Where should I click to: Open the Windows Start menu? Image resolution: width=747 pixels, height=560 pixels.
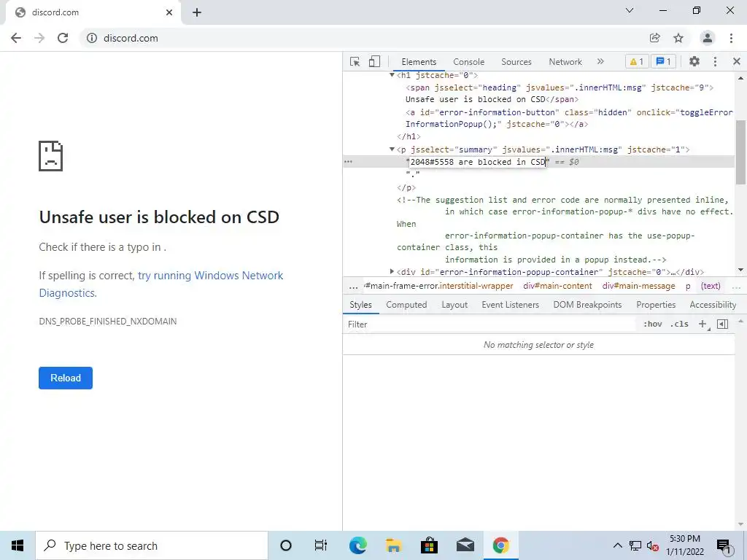pos(18,545)
